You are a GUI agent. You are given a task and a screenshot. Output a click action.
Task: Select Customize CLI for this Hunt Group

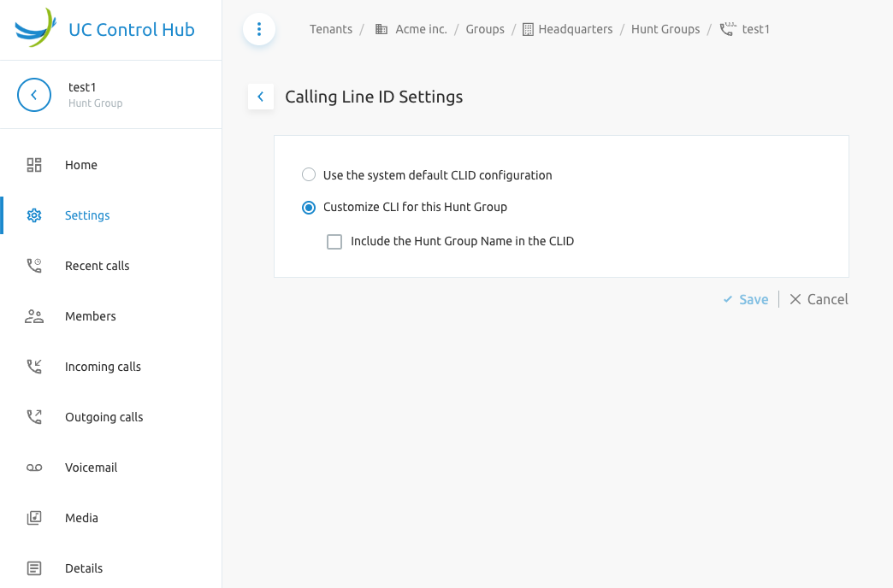(309, 207)
